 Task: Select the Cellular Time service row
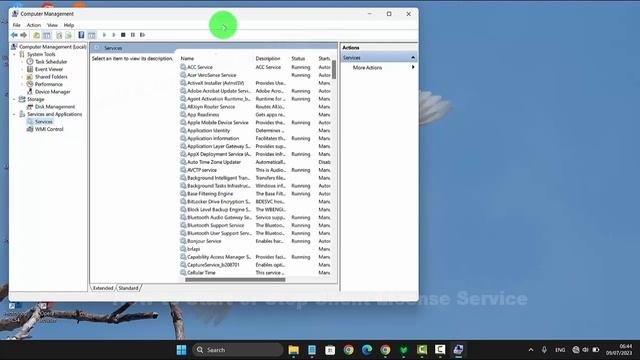[x=255, y=273]
